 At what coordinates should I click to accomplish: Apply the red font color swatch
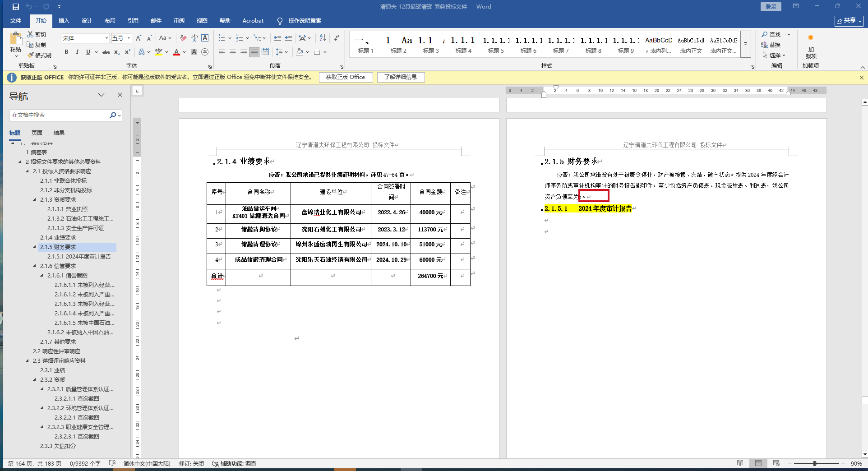click(x=176, y=52)
